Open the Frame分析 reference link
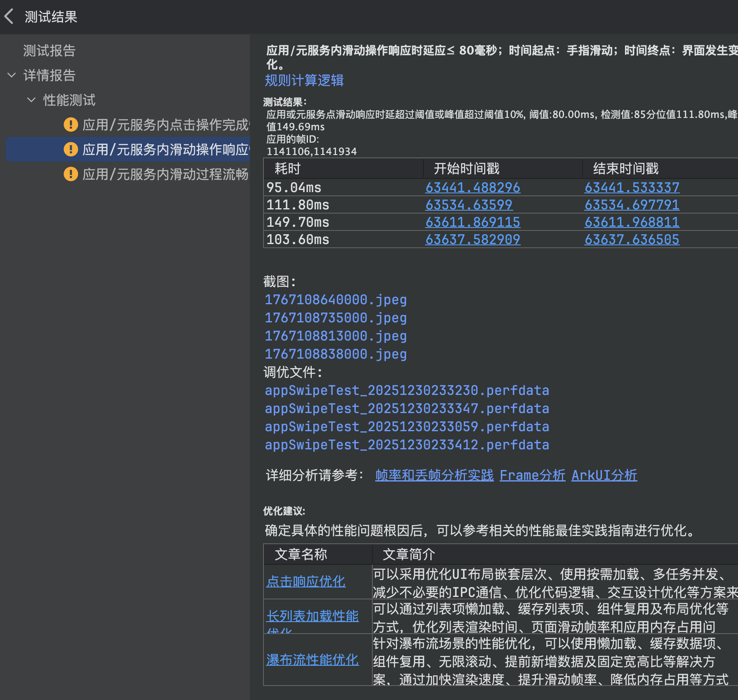The height and width of the screenshot is (700, 738). (532, 475)
